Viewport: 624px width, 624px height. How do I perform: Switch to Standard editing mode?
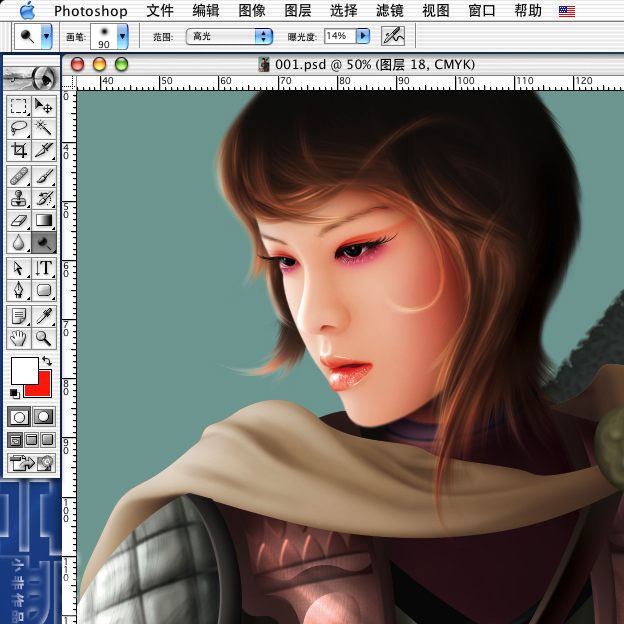(x=19, y=417)
